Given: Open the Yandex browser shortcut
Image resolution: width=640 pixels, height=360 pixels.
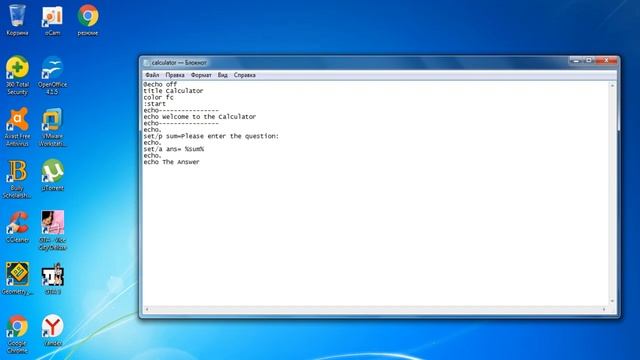Looking at the screenshot, I should point(53,330).
